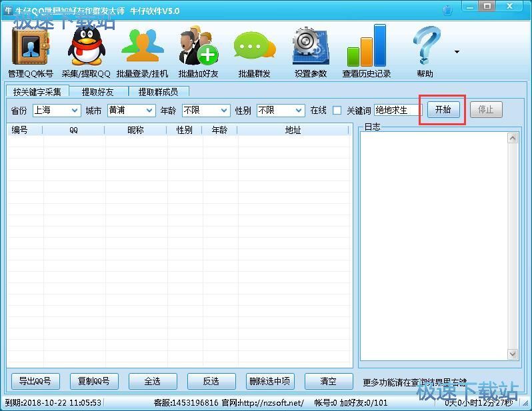Click the 复制QQ号 button
This screenshot has width=532, height=411.
pyautogui.click(x=94, y=381)
